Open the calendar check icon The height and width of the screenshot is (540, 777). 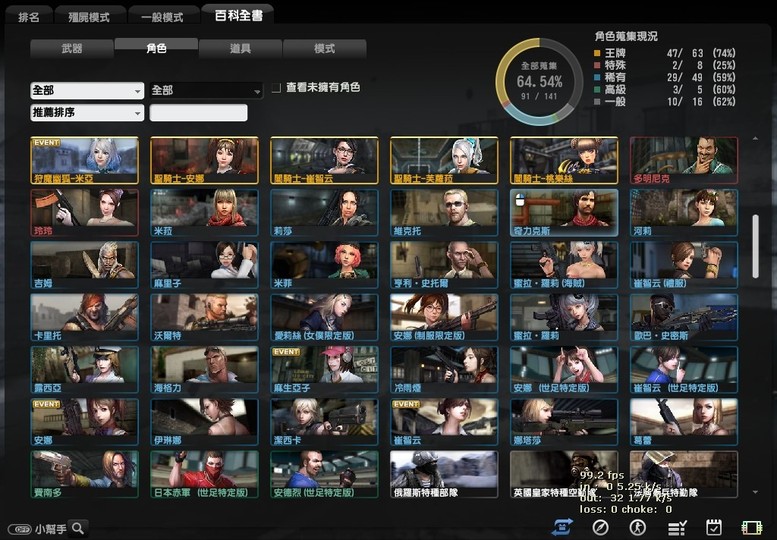714,528
